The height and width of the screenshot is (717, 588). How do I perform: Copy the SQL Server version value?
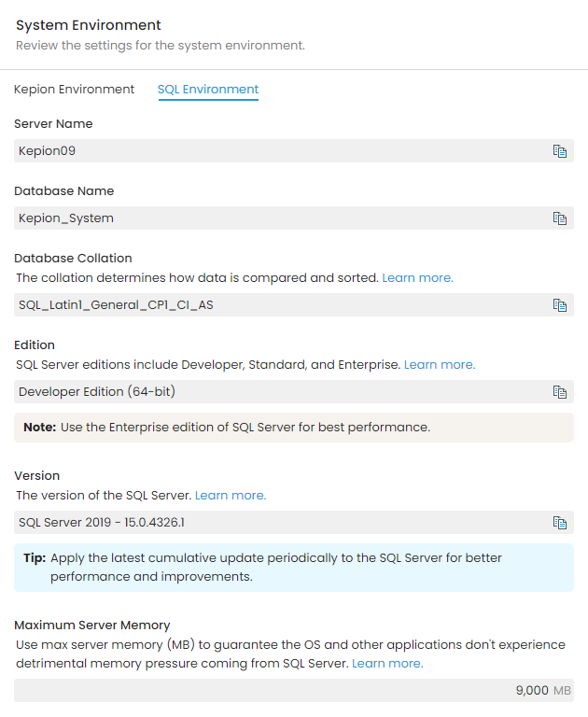pyautogui.click(x=560, y=523)
